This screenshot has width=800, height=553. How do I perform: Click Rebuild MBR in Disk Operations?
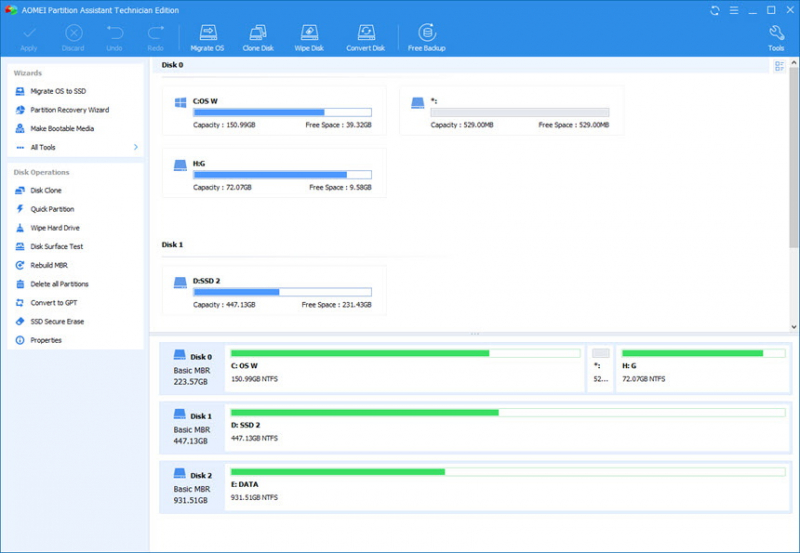[49, 265]
